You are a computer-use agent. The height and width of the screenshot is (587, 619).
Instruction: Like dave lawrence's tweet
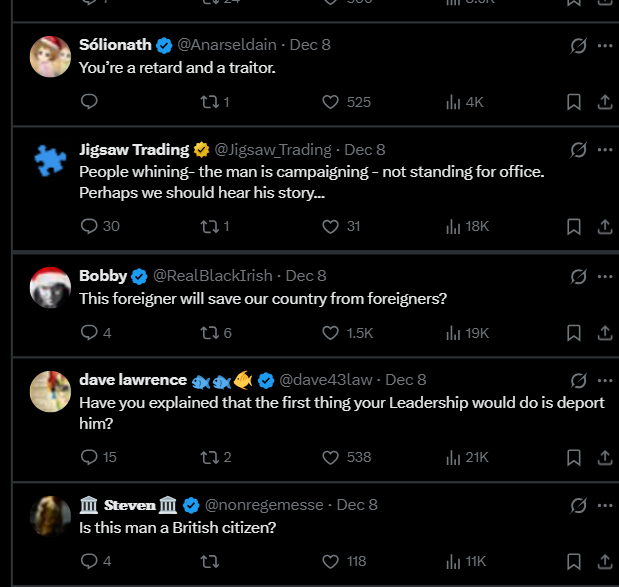tap(331, 457)
